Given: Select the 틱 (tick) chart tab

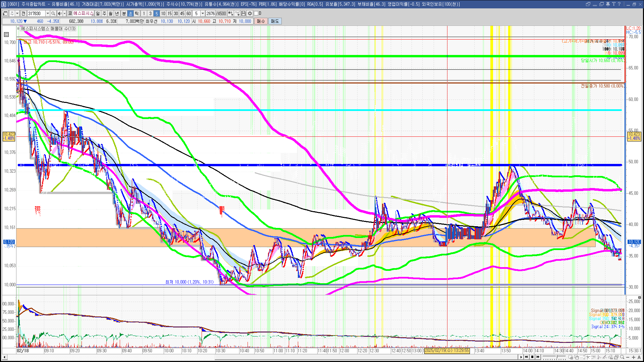Looking at the screenshot, I should point(137,13).
